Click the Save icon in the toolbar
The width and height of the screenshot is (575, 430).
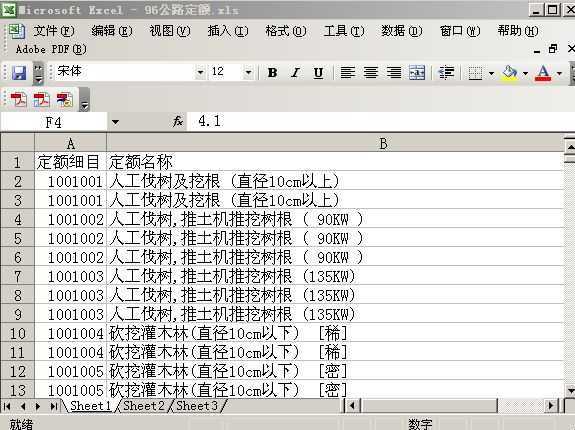(x=19, y=73)
